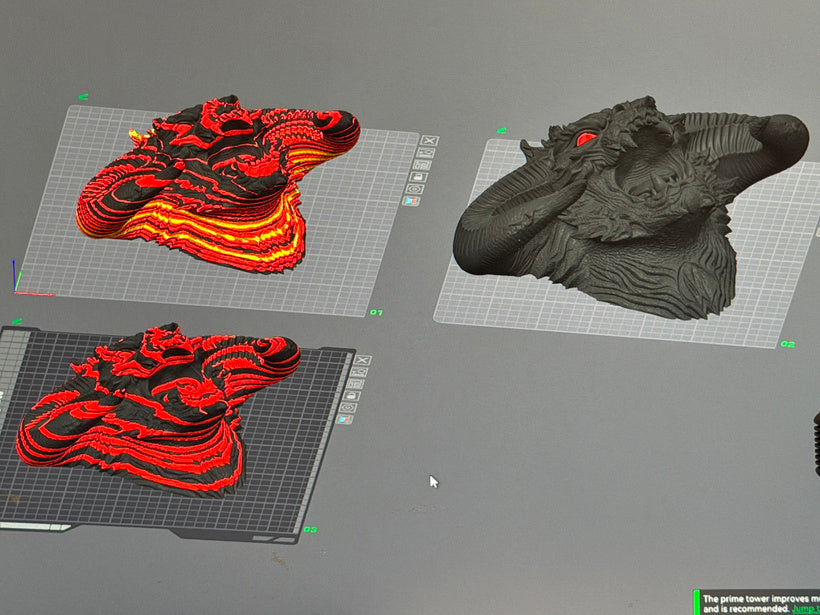Auto-orient objects using plate 03's orient icon
Image resolution: width=820 pixels, height=615 pixels.
click(x=359, y=372)
